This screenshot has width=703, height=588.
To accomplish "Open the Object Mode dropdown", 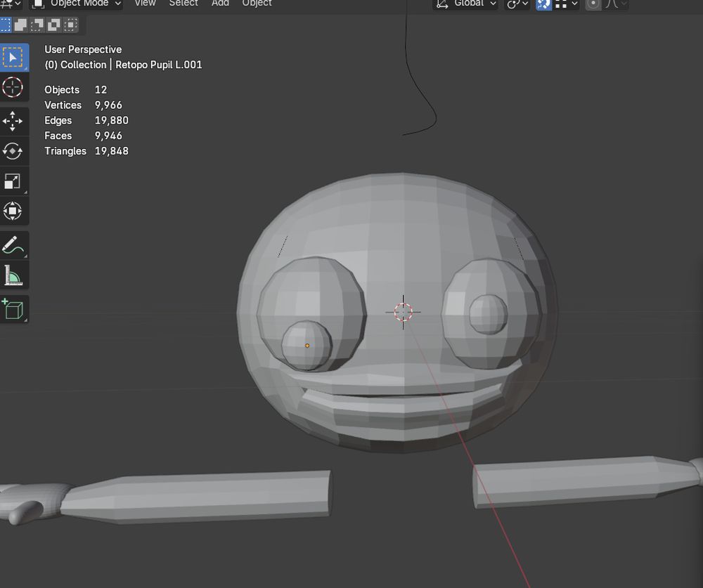I will (x=77, y=4).
